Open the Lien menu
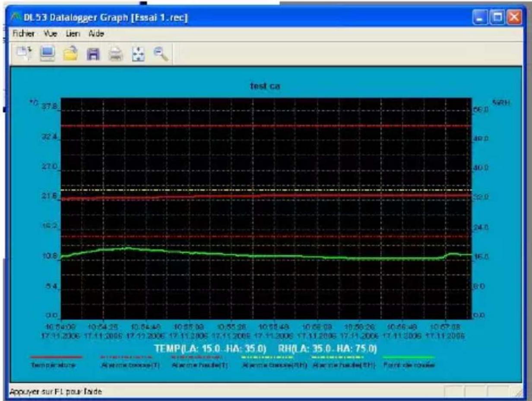Screen dimensions: 532x401 [73, 34]
